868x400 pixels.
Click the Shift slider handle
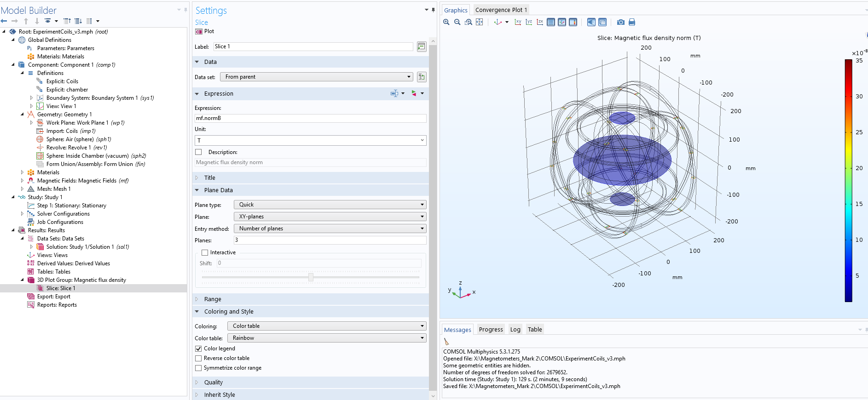coord(311,277)
